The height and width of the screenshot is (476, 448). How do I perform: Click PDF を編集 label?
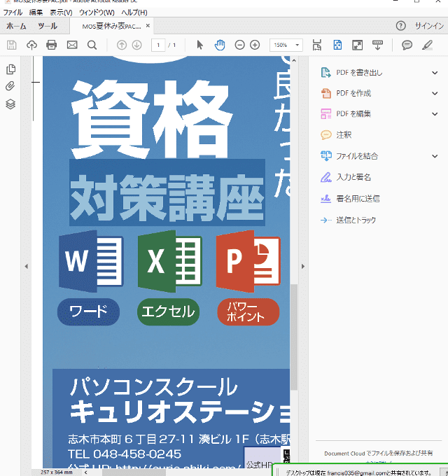coord(353,114)
